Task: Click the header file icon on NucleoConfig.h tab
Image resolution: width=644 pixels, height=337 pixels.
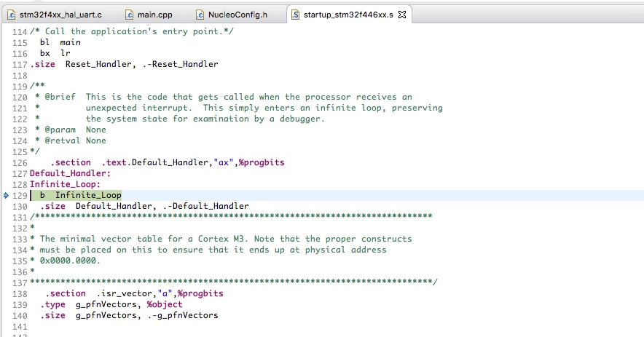Action: (x=200, y=15)
